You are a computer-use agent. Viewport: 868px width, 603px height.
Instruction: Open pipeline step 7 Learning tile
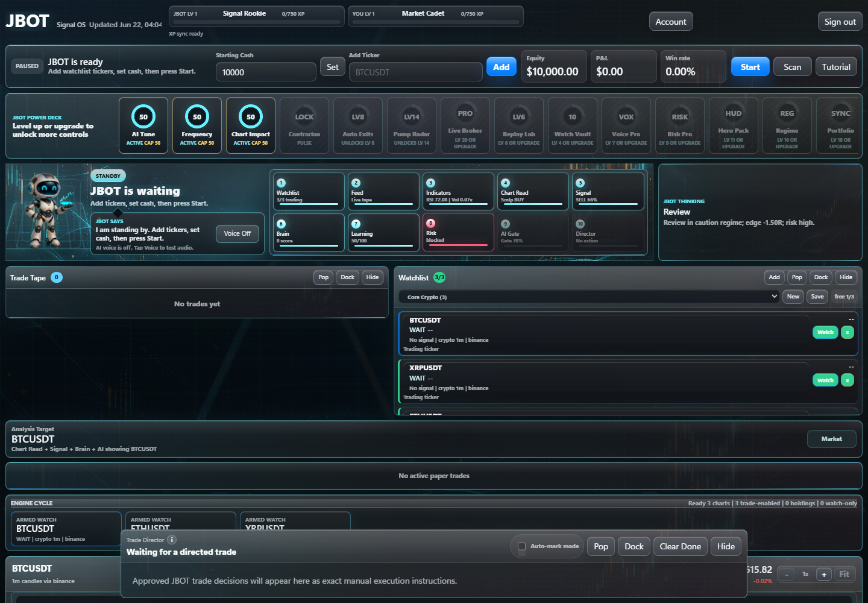(x=383, y=232)
